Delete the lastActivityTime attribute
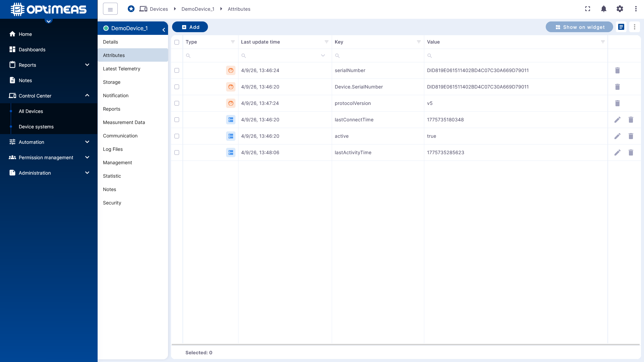 (631, 153)
